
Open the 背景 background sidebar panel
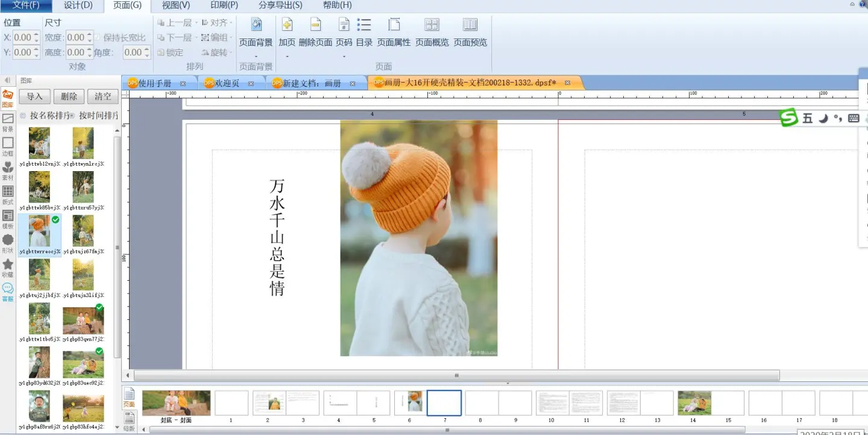[8, 122]
